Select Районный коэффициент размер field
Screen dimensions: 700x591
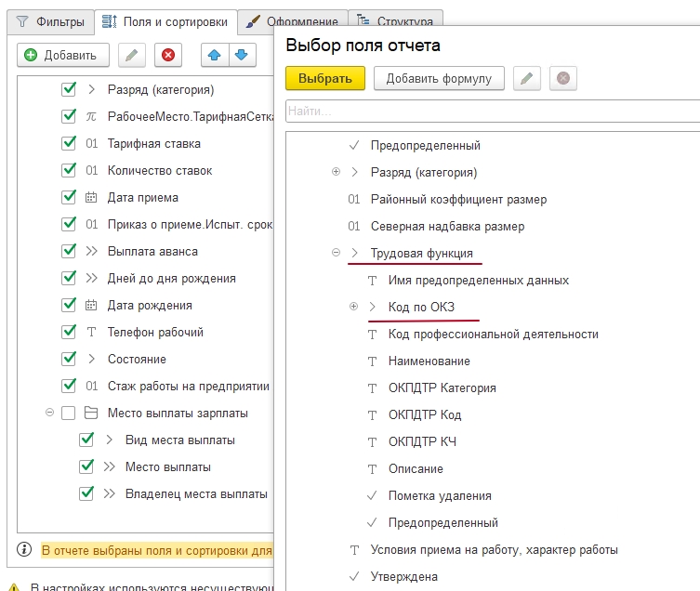[458, 200]
